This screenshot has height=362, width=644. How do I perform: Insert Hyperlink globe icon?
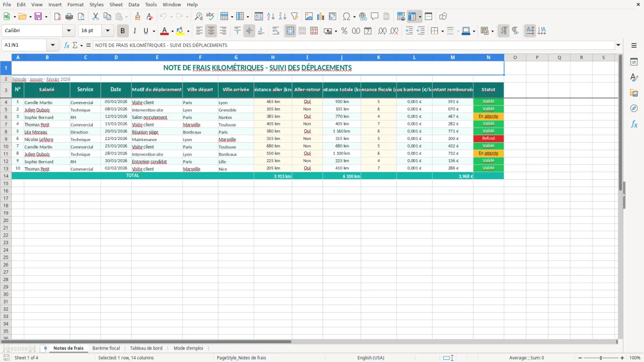363,17
